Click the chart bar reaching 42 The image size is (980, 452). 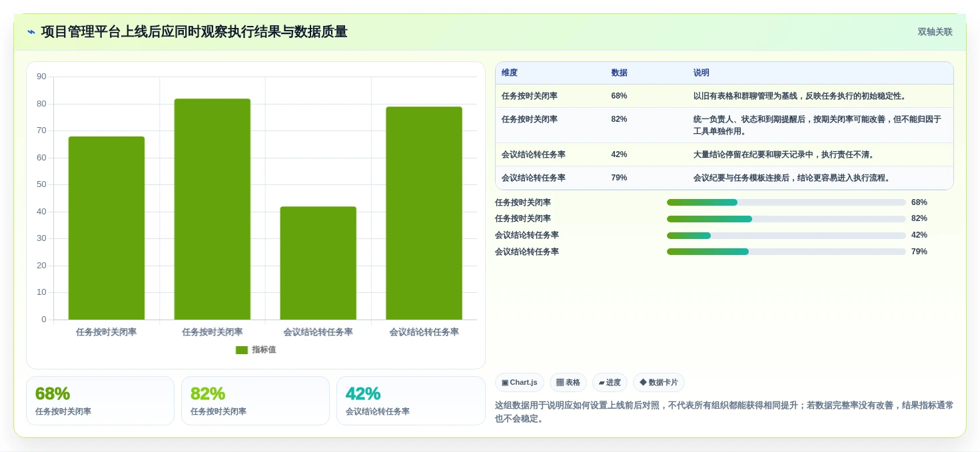318,263
